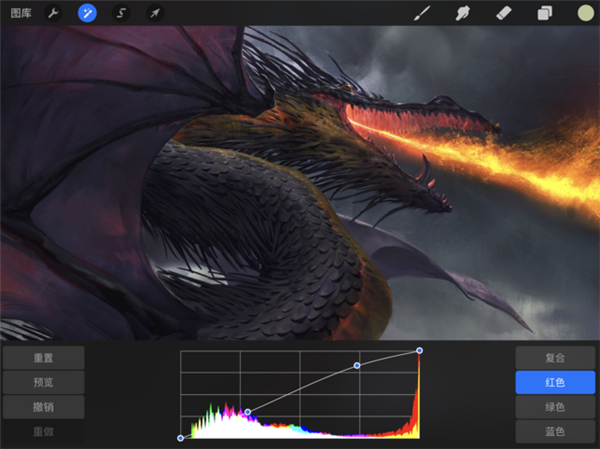Viewport: 600px width, 449px height.
Task: Click the lower-middle curve control point
Action: click(x=248, y=411)
